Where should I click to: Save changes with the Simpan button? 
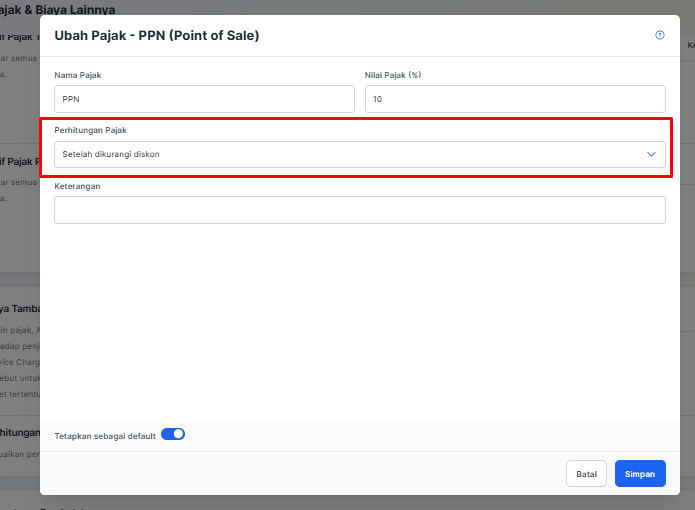pos(640,474)
